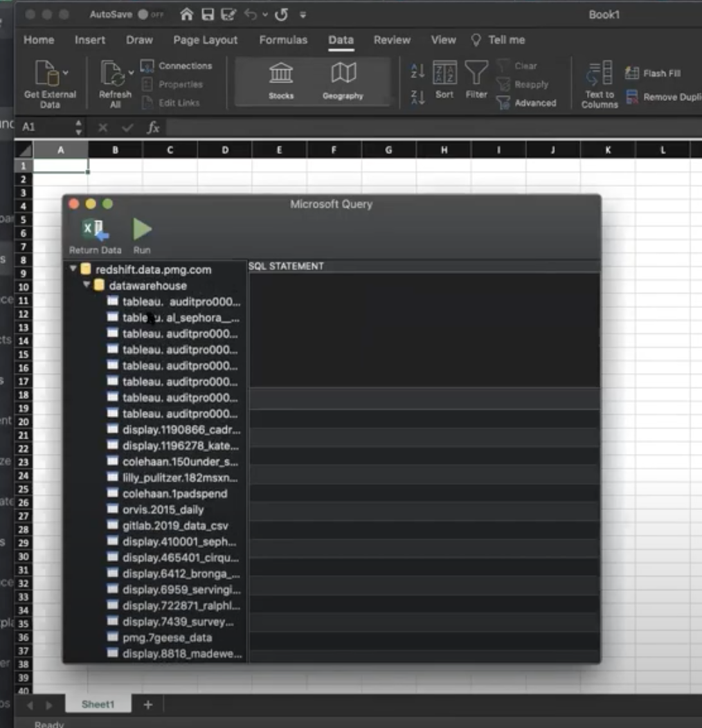Click the SQL STATEMENT text area

click(x=424, y=329)
